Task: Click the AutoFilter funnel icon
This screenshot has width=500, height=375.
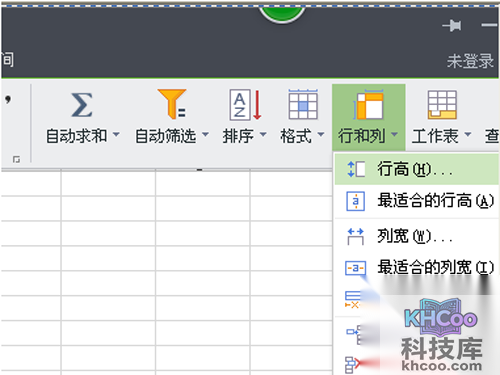Action: 172,104
